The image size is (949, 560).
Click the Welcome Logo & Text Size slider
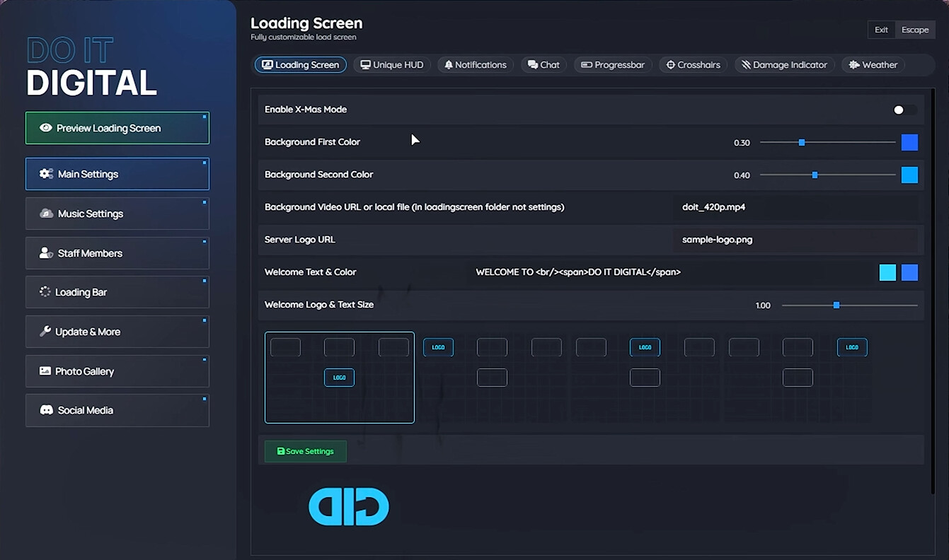[x=849, y=305]
